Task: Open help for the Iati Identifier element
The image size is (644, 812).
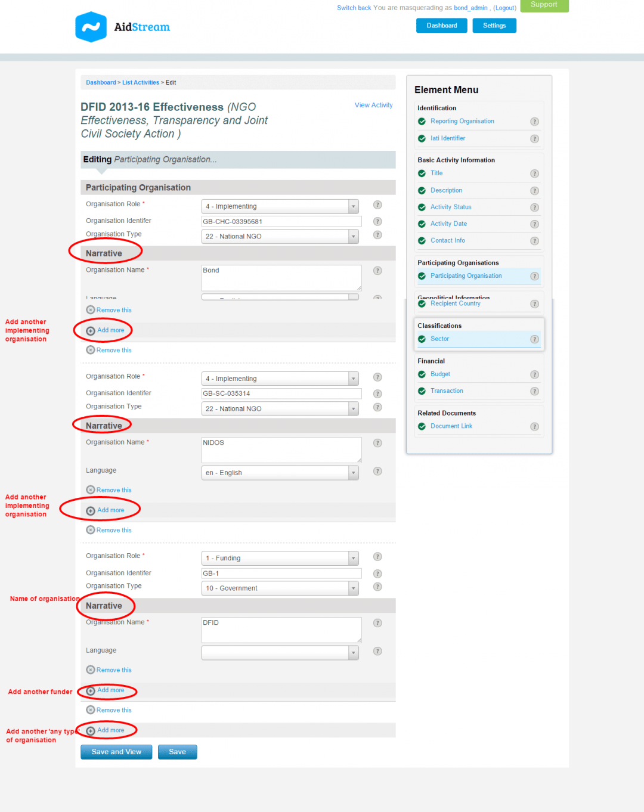Action: pos(534,138)
